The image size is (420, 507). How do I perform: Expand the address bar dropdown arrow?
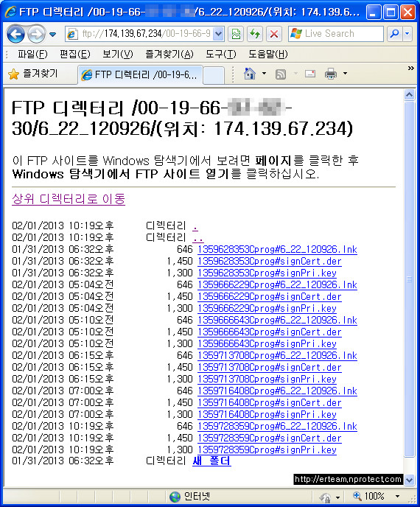tap(218, 34)
